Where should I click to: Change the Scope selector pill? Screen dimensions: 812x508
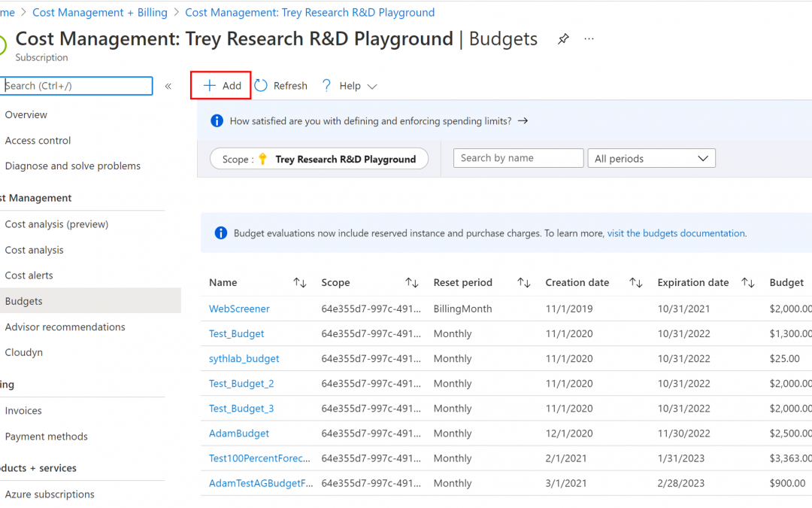click(x=319, y=159)
